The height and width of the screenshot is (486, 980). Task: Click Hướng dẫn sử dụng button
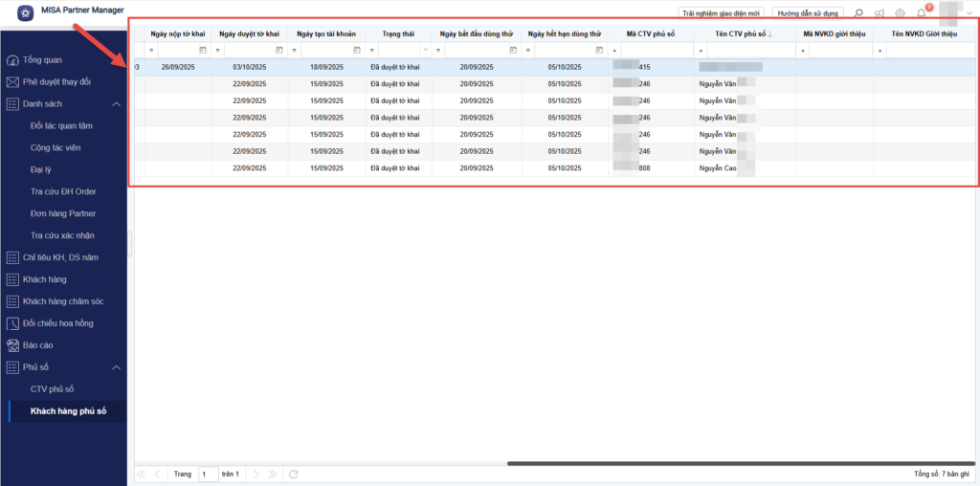coord(806,13)
